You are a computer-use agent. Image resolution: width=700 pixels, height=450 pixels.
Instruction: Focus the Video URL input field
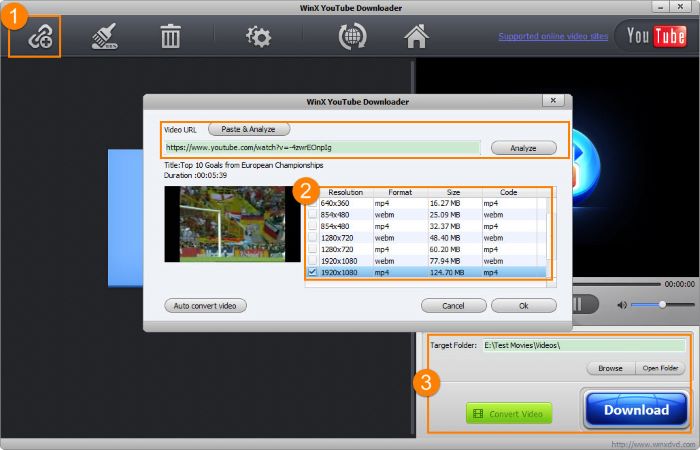322,147
